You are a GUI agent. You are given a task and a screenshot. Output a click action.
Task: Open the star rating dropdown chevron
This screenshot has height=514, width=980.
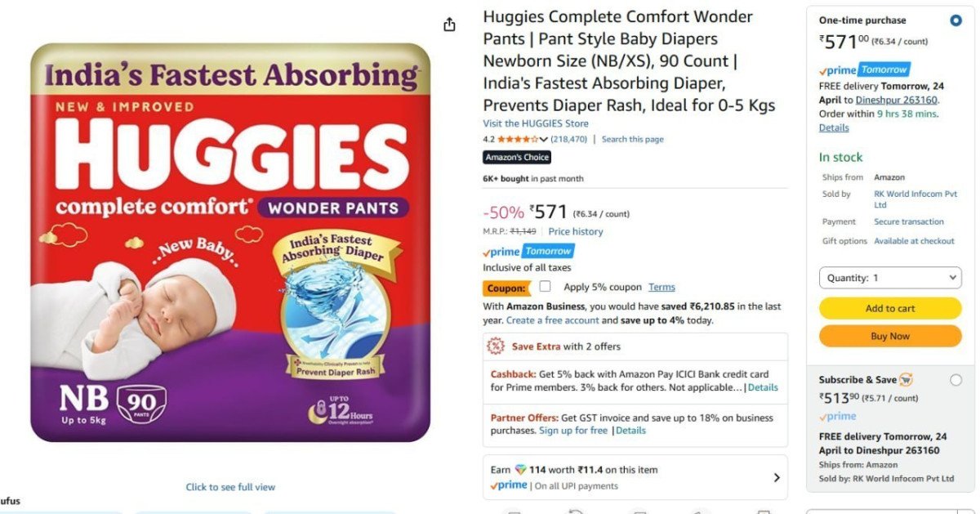pyautogui.click(x=545, y=140)
